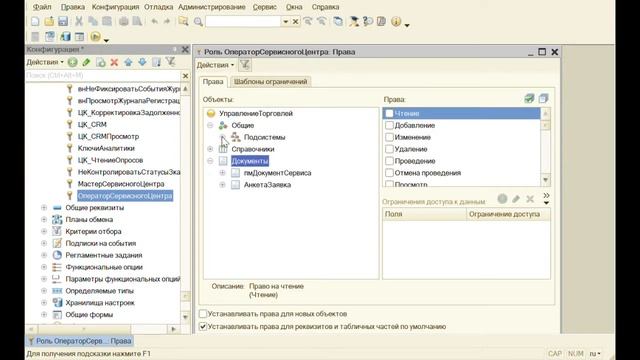Screen dimensions: 640x360
Task: Select ЦК_CRM role in configuration tree
Action: [x=92, y=124]
